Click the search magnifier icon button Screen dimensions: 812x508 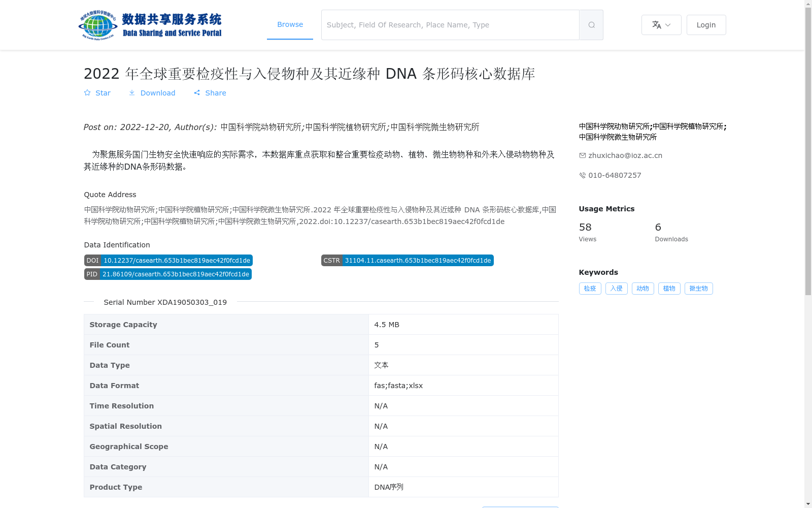coord(591,25)
